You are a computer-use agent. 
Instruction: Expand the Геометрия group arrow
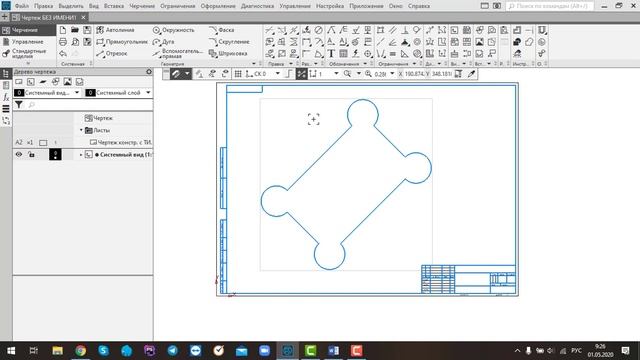(x=254, y=64)
